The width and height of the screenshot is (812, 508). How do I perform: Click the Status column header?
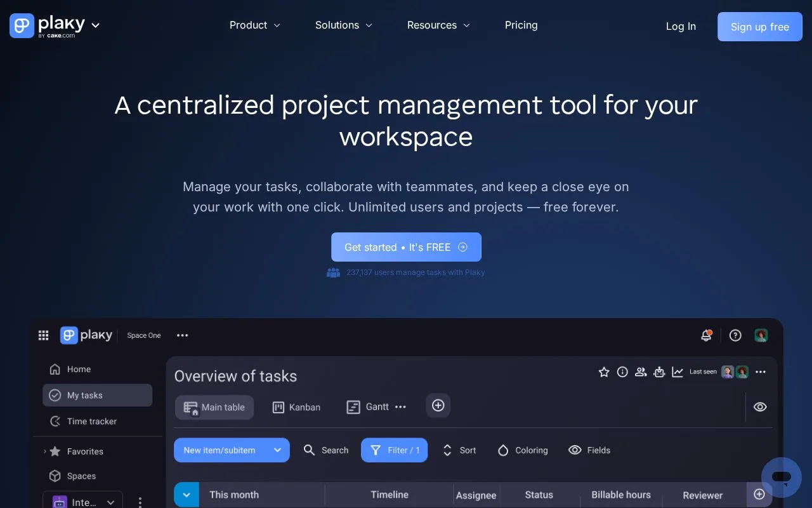click(x=539, y=495)
